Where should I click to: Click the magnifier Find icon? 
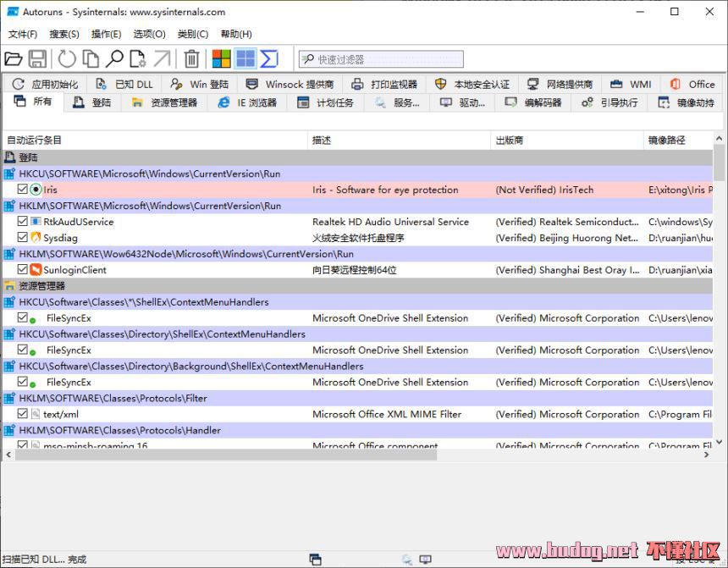(113, 58)
